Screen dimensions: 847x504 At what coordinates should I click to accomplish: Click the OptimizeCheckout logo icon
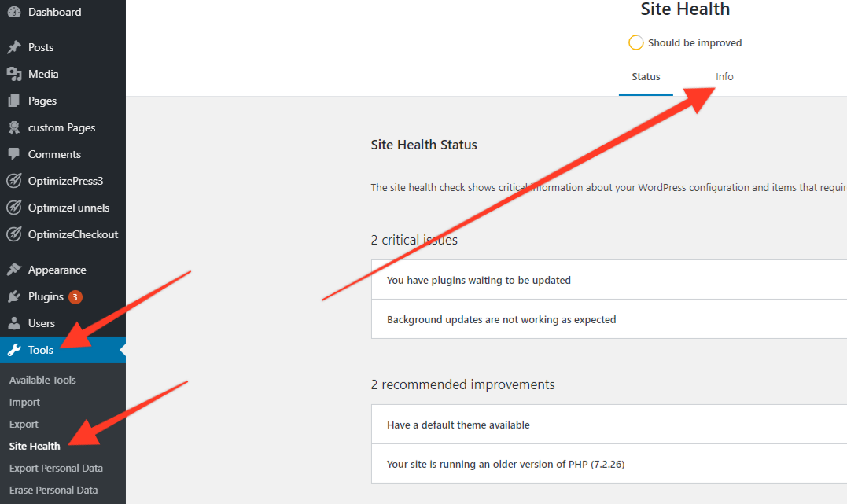pos(14,234)
